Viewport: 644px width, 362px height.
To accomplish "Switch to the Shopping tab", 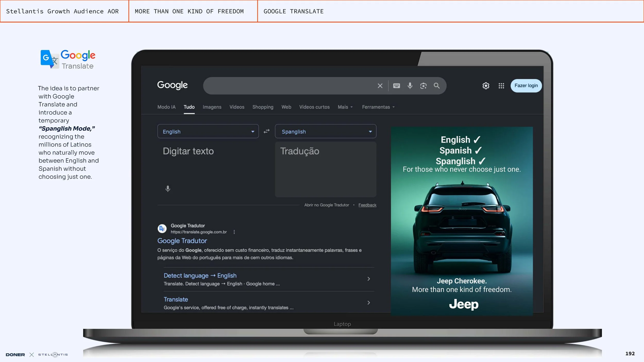I will click(263, 107).
